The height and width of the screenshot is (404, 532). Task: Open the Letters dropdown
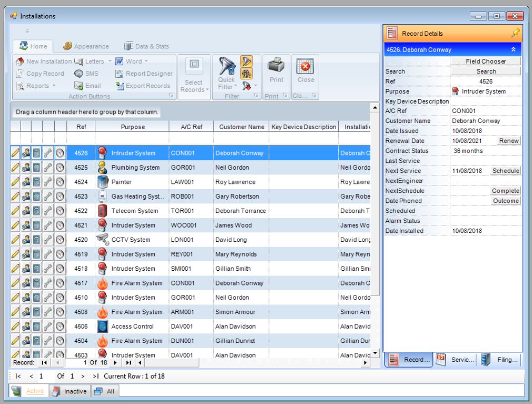tap(93, 62)
